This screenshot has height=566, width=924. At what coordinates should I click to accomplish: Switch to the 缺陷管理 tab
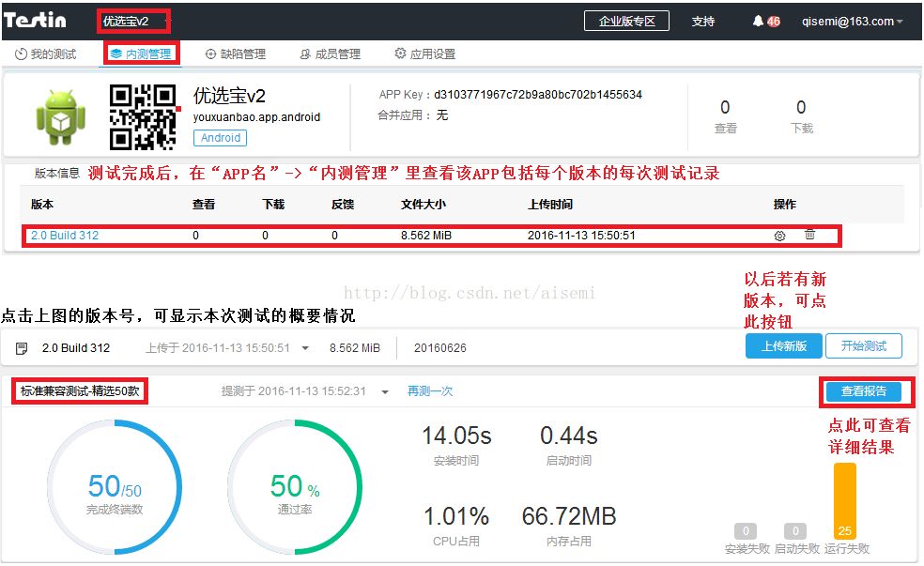[235, 54]
